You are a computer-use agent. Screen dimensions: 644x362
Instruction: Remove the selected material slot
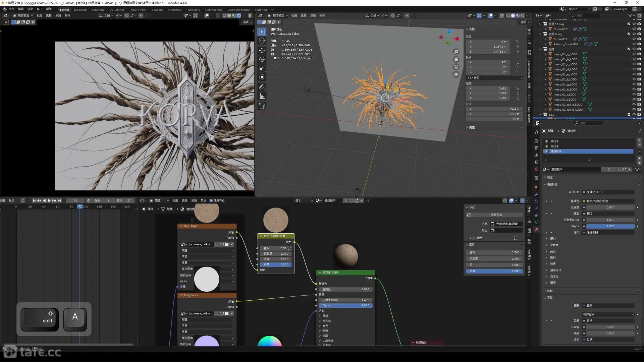coord(639,145)
